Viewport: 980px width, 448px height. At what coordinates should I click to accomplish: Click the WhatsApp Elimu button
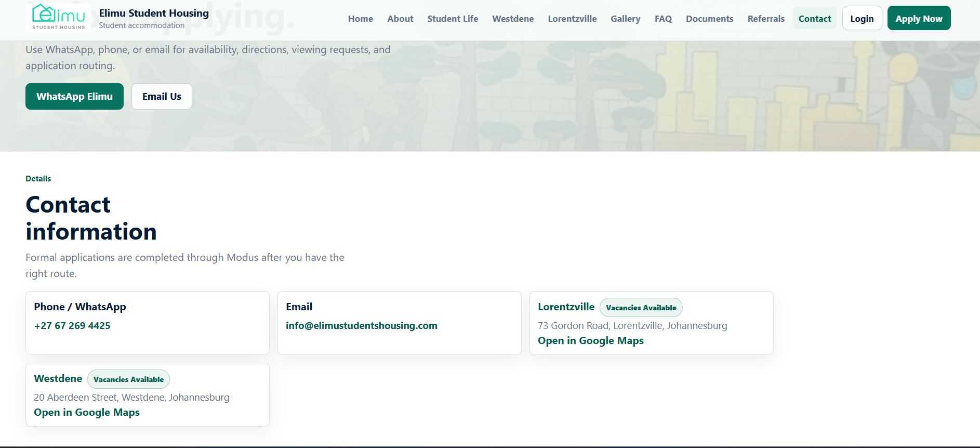click(x=74, y=97)
